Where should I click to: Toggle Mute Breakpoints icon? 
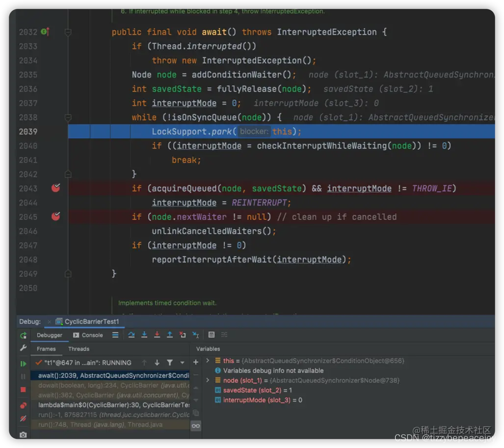click(23, 418)
